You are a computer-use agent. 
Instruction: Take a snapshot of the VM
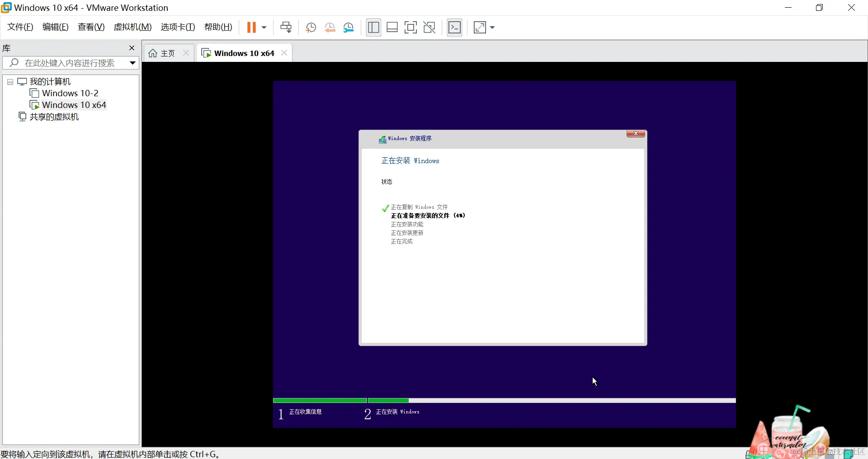click(x=311, y=28)
